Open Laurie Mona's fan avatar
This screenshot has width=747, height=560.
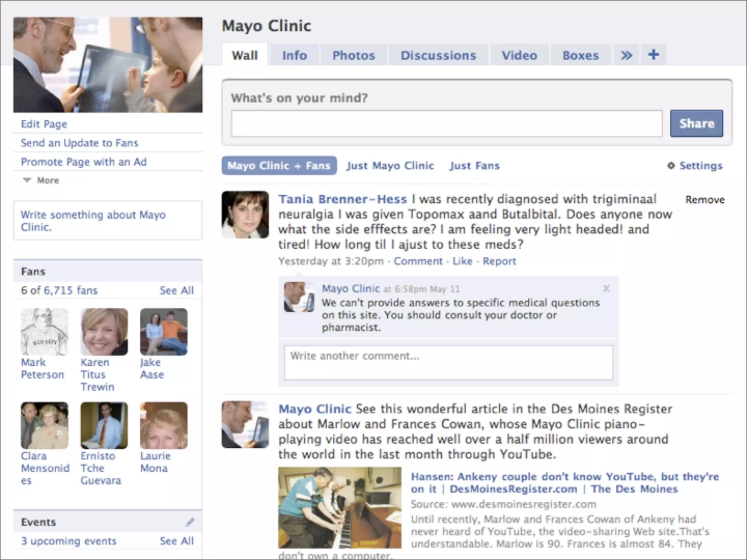coord(164,425)
